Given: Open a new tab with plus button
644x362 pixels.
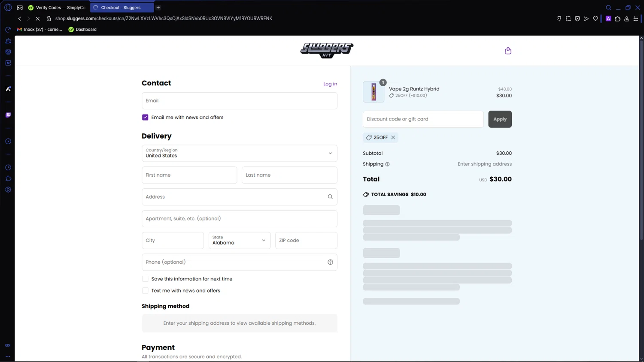Looking at the screenshot, I should [158, 8].
